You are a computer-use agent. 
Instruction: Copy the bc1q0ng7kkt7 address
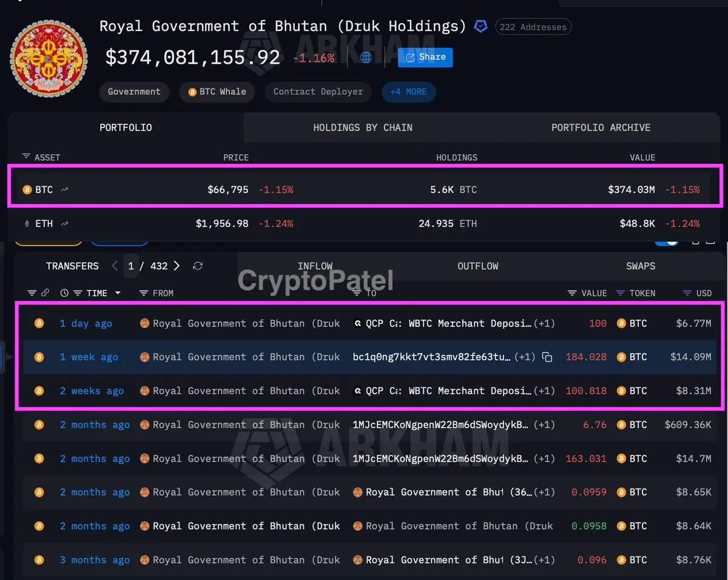pos(547,357)
